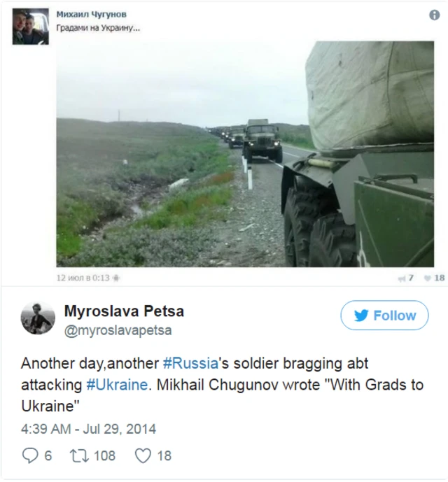Open the #Ukraine hashtag link
The width and height of the screenshot is (448, 482).
coord(117,385)
